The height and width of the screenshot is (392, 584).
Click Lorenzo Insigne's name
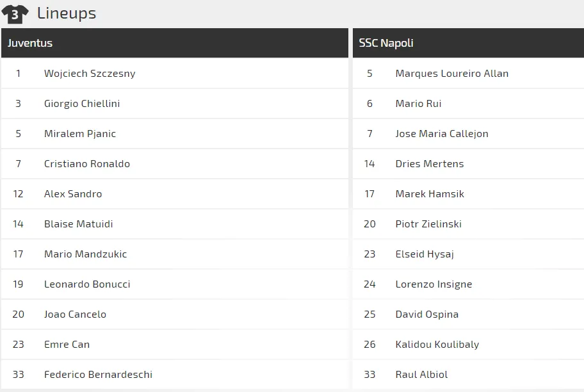point(434,284)
